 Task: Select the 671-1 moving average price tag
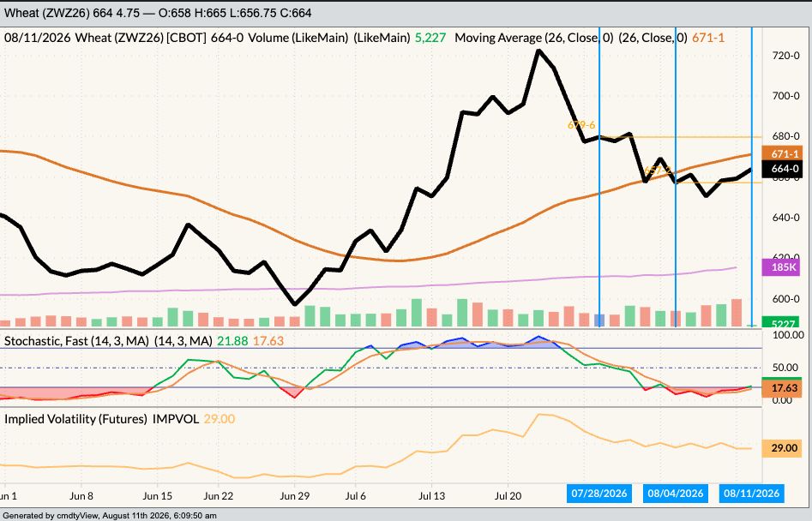pos(782,153)
